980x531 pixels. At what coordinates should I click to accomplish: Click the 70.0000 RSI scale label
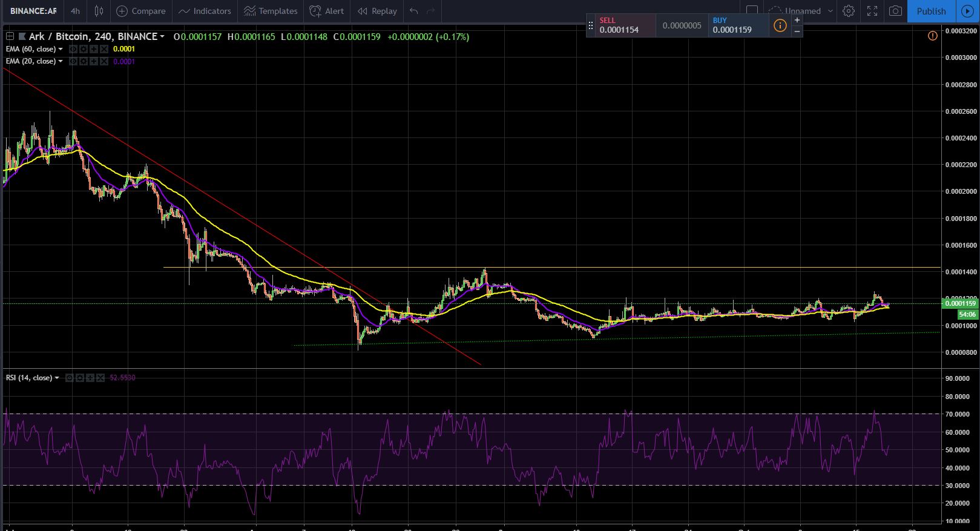pyautogui.click(x=957, y=414)
